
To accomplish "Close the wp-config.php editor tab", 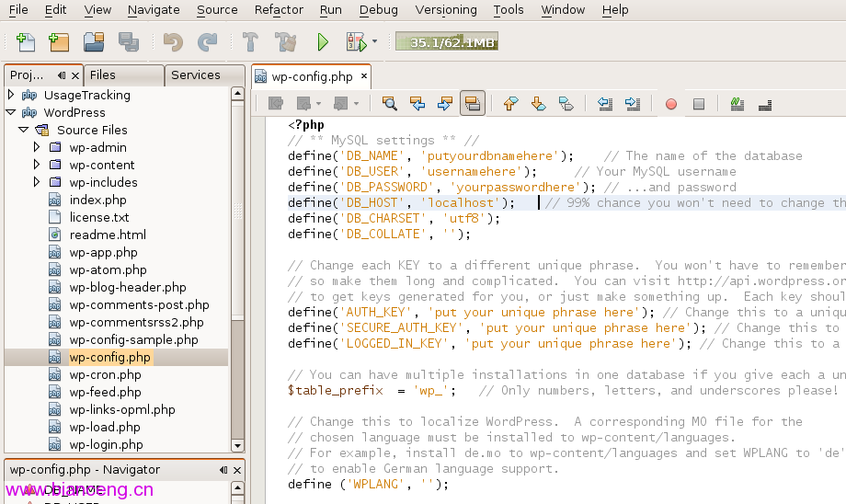I will pos(364,76).
